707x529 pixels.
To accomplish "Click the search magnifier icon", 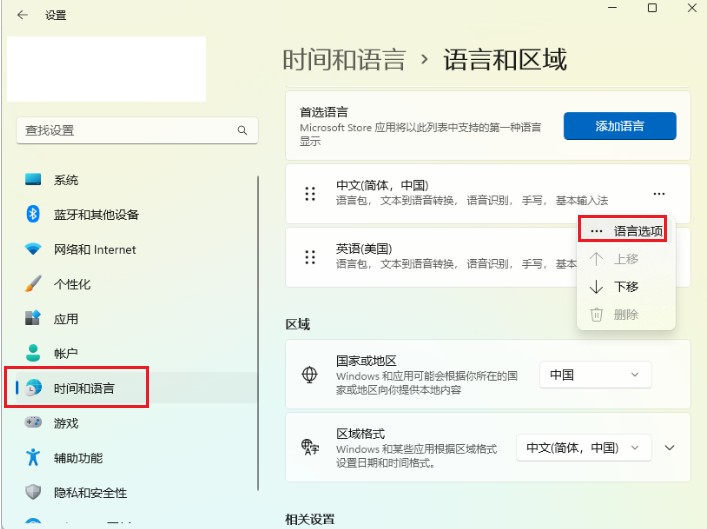I will (x=242, y=131).
